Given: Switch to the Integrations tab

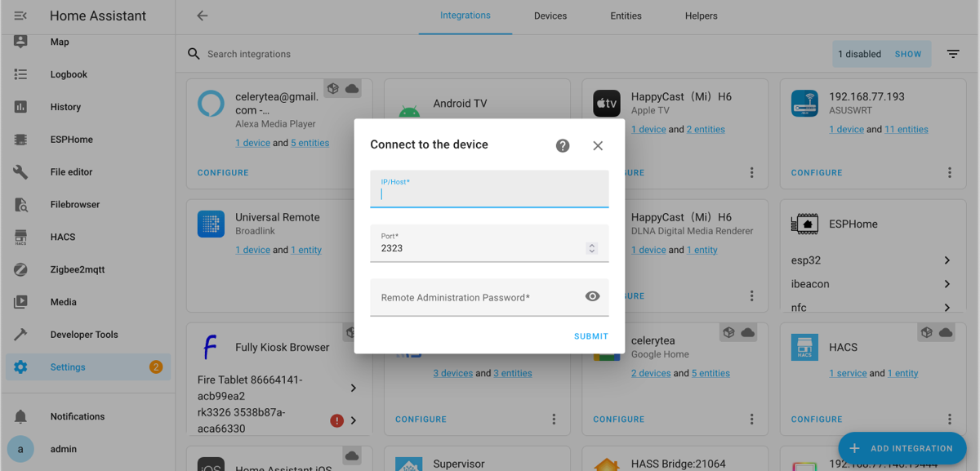Looking at the screenshot, I should [465, 16].
